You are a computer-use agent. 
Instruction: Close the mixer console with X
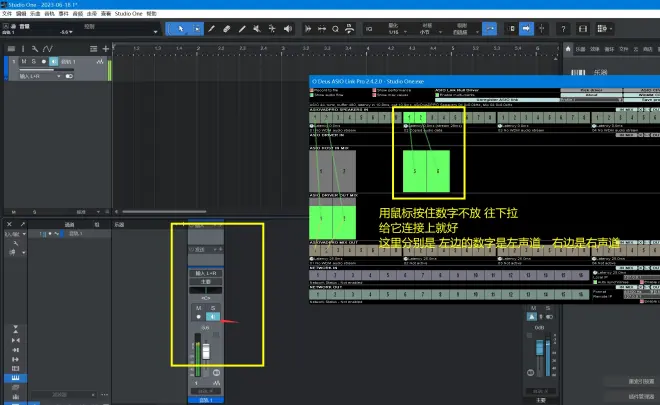pos(9,224)
